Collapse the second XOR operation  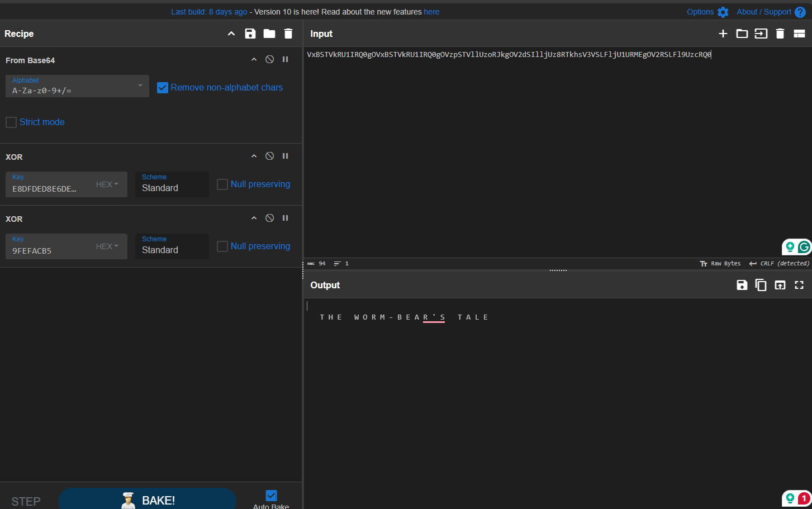coord(254,218)
